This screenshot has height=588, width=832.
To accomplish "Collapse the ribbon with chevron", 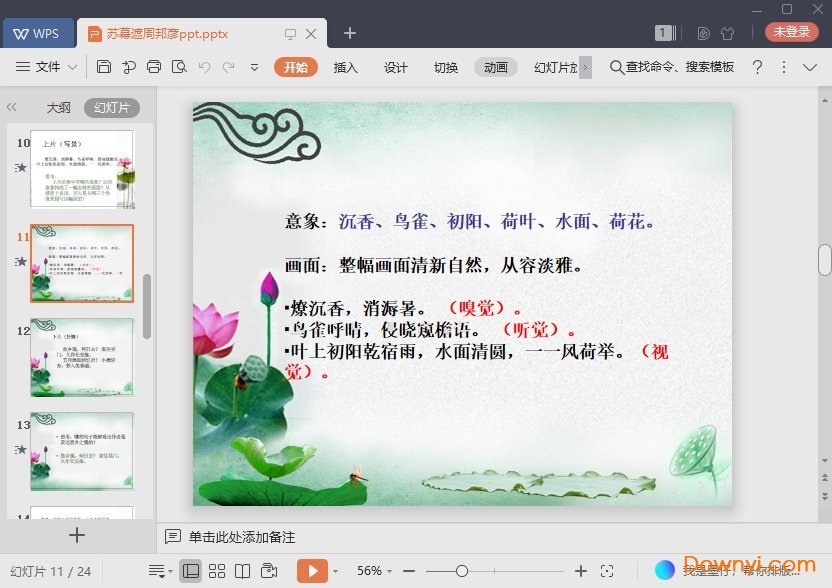I will [810, 67].
